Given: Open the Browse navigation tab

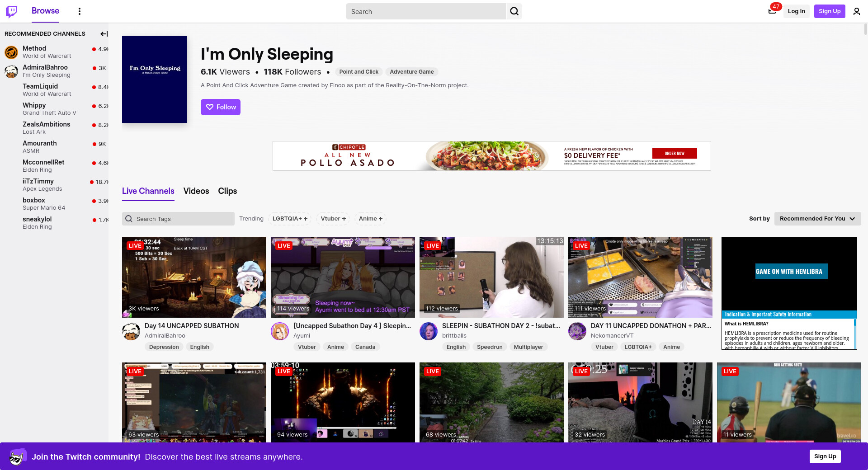Looking at the screenshot, I should (x=45, y=11).
